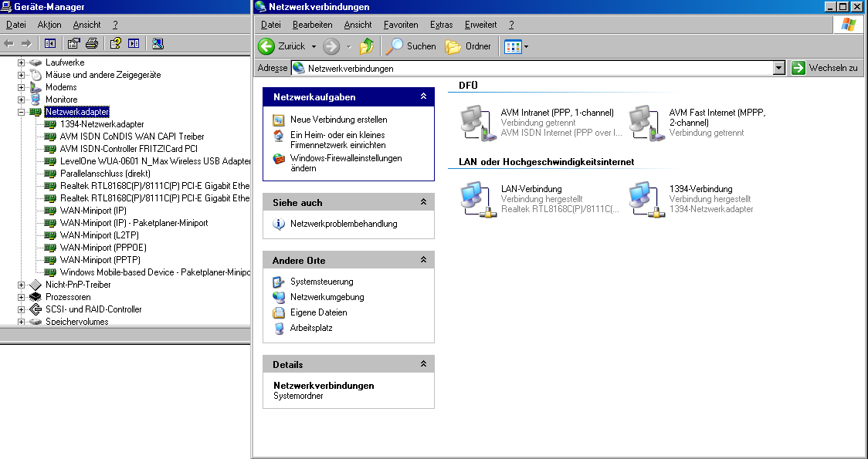Open Netzwerkumgebung link in Andere Orte
The image size is (868, 459).
click(327, 297)
